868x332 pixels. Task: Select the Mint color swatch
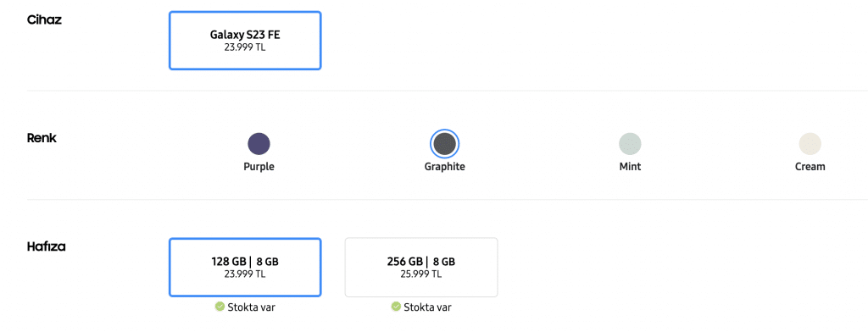click(x=630, y=144)
